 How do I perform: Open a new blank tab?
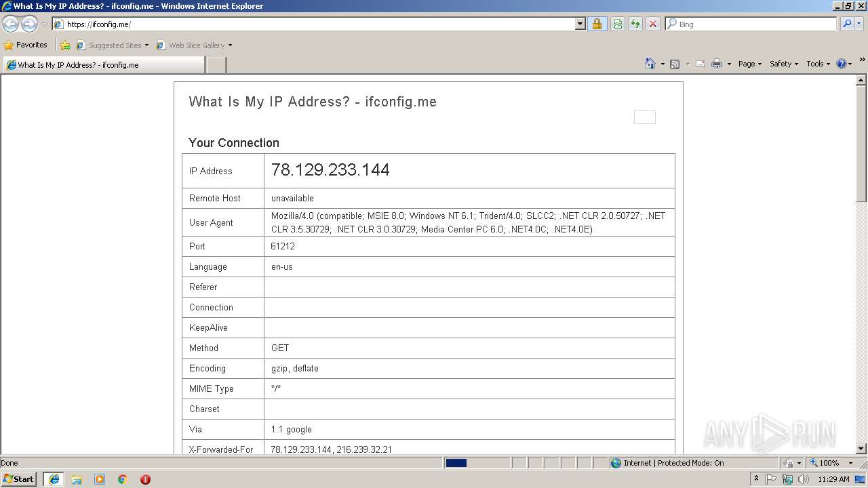(216, 65)
